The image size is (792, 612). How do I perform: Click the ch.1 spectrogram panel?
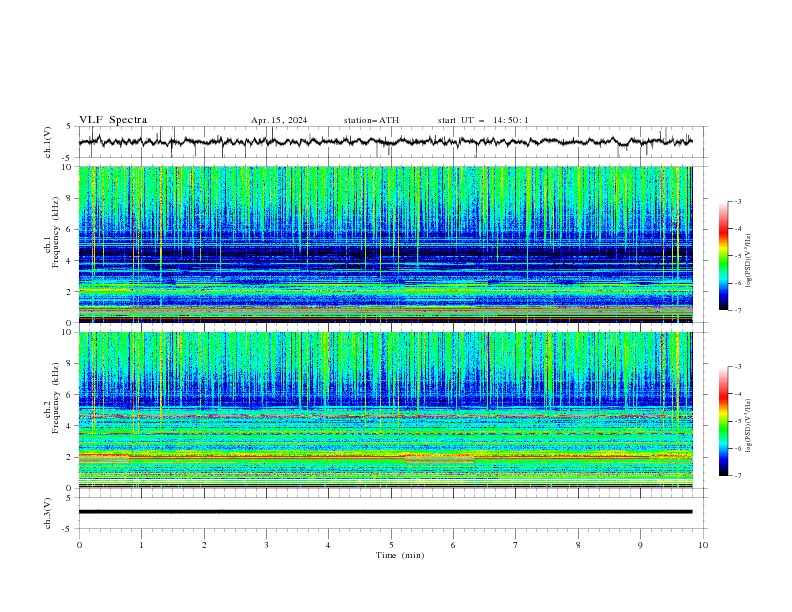coord(385,244)
